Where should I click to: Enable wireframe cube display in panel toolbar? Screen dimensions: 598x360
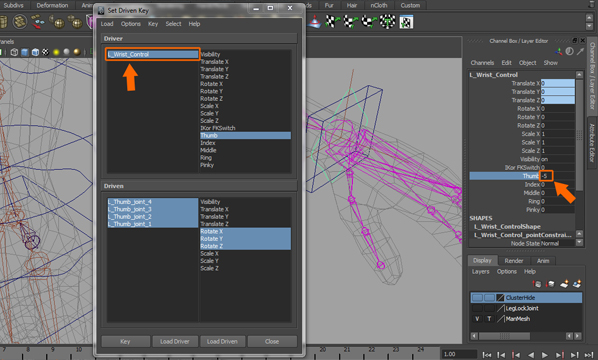[14, 52]
